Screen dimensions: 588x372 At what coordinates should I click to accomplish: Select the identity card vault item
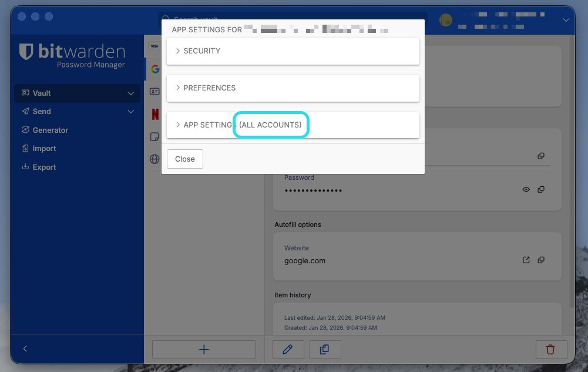coord(154,91)
